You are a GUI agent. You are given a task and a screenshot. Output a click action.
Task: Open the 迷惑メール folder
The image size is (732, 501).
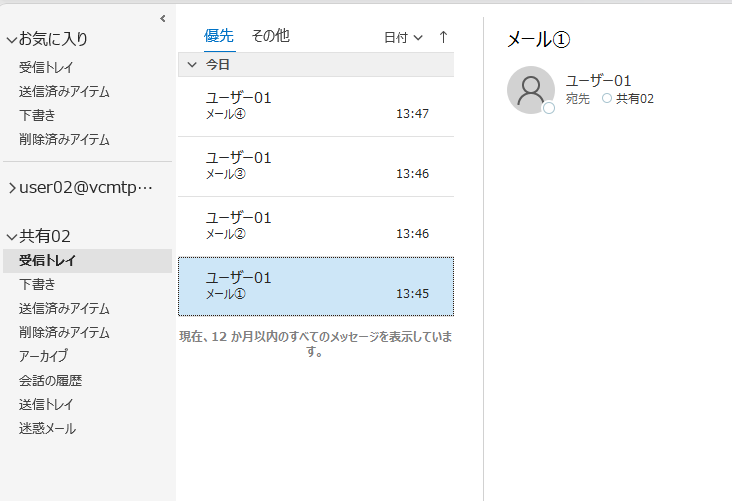(47, 429)
